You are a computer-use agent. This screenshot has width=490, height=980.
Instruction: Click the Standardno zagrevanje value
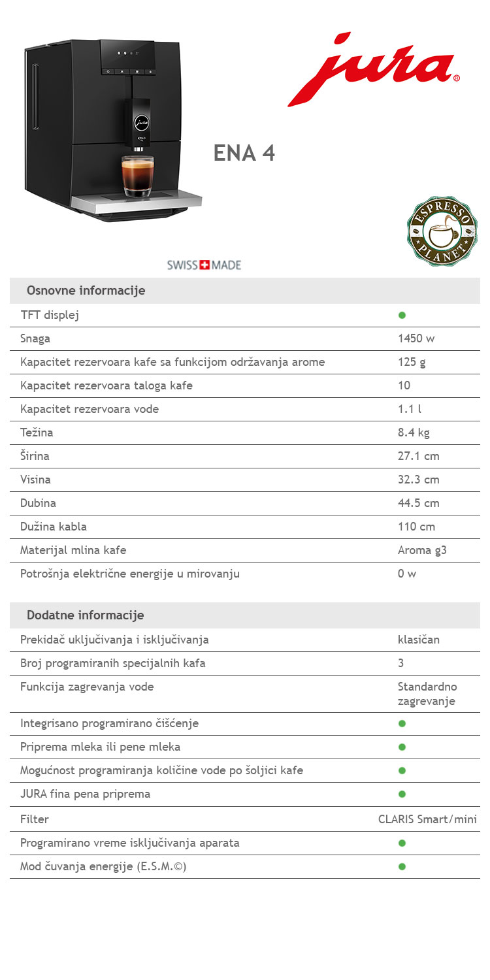click(427, 694)
